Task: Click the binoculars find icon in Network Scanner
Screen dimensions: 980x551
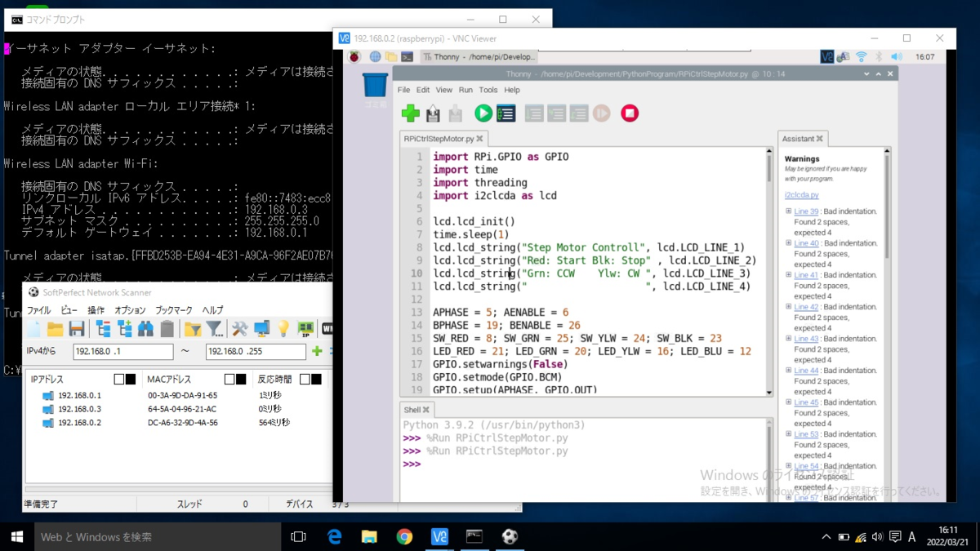Action: point(145,329)
